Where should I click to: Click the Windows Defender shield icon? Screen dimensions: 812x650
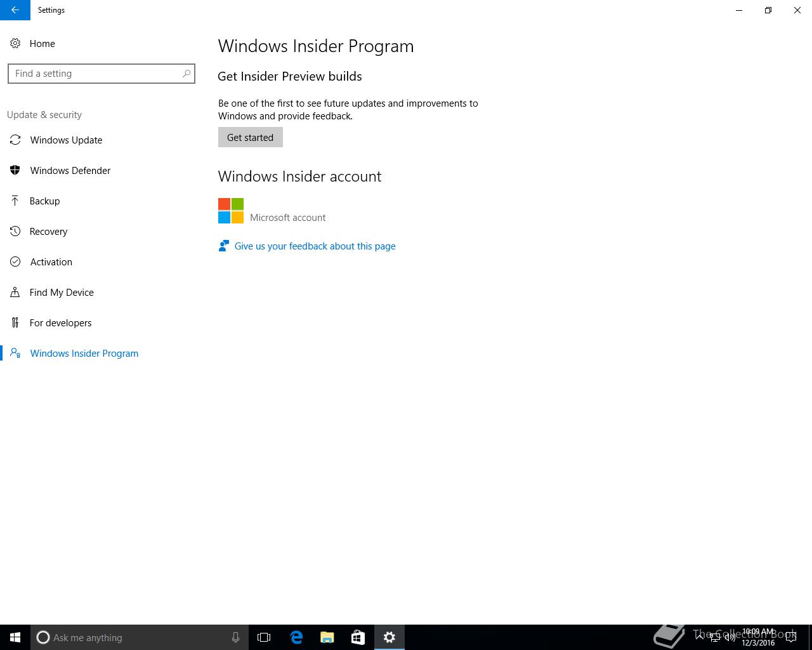[15, 170]
